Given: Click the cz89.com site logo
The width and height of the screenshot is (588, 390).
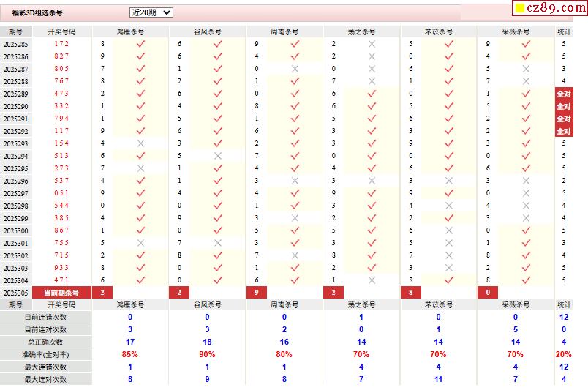Looking at the screenshot, I should click(x=546, y=8).
